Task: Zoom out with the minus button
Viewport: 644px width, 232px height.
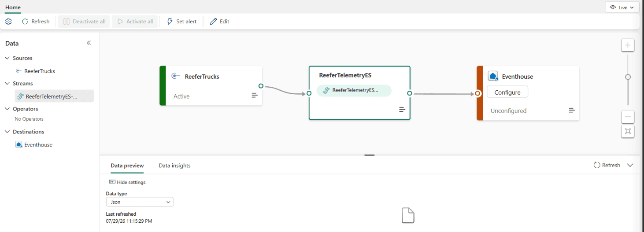Action: click(x=628, y=117)
